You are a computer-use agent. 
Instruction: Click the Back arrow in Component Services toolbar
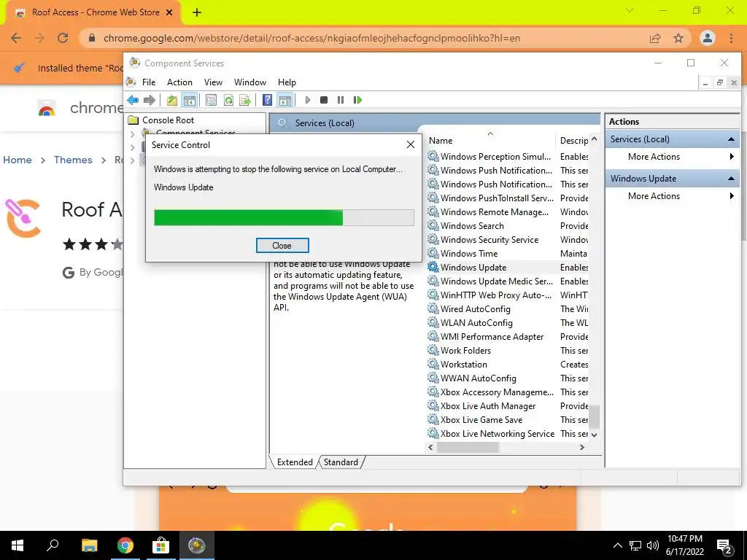[133, 100]
